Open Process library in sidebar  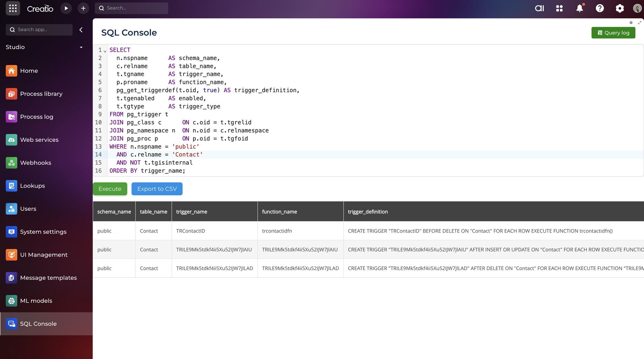[x=41, y=94]
